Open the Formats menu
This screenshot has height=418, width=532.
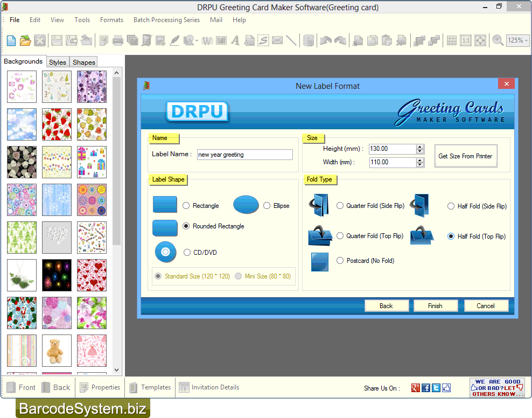[111, 20]
